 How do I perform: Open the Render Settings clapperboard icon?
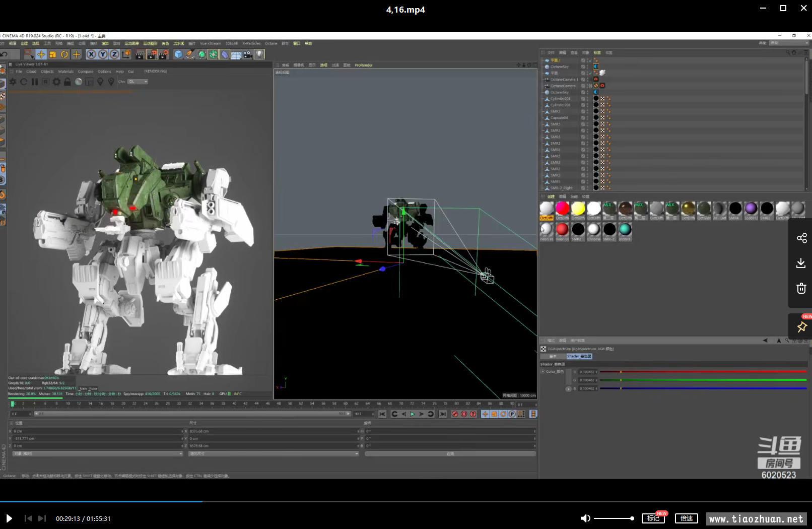pyautogui.click(x=164, y=54)
